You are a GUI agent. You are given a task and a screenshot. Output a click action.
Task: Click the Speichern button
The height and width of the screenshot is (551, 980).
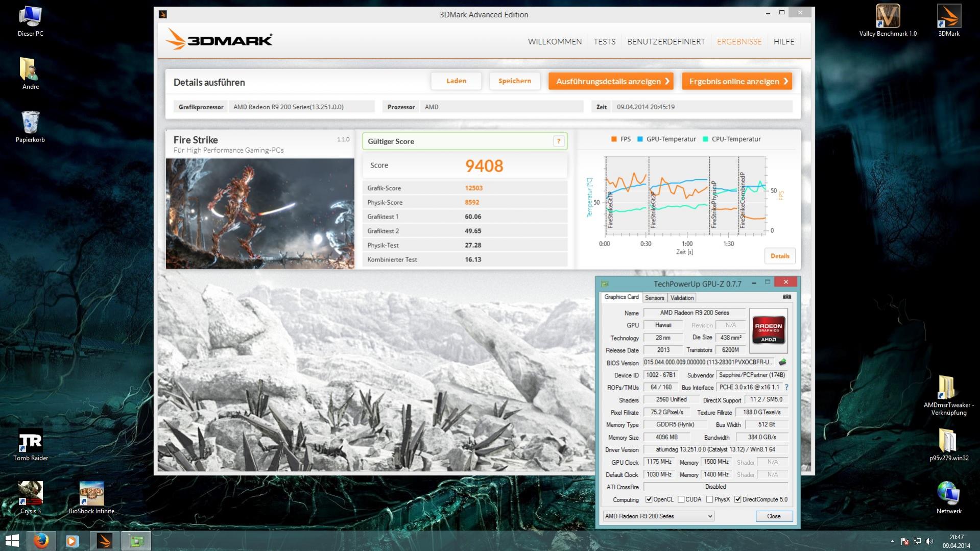tap(514, 81)
